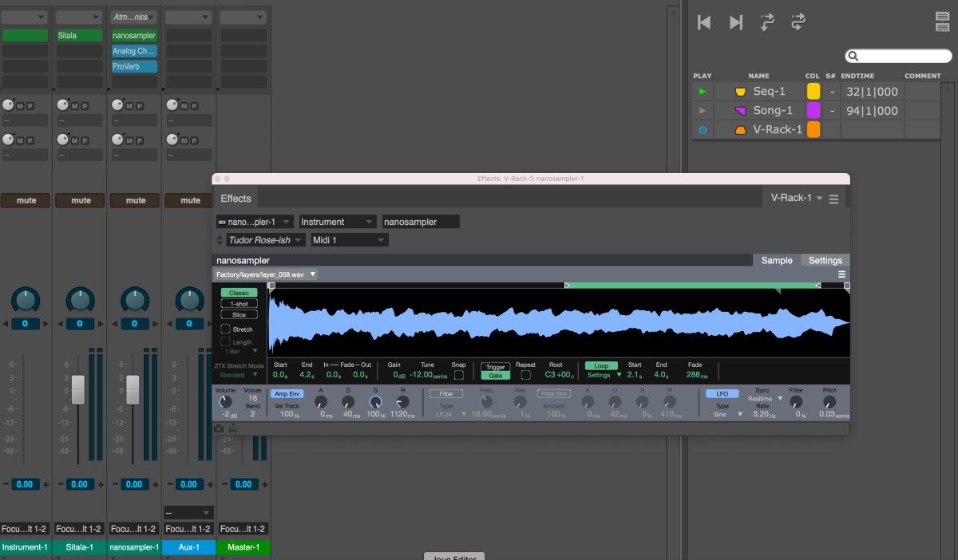Click the camera snapshot icon below the nanosampler controls
The width and height of the screenshot is (958, 560).
219,428
